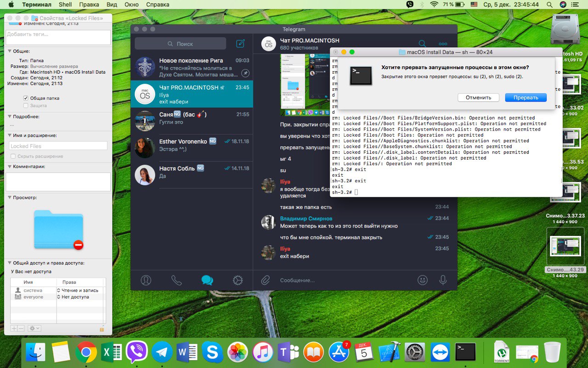Open Вид menu in menu bar
The width and height of the screenshot is (588, 368).
click(112, 4)
